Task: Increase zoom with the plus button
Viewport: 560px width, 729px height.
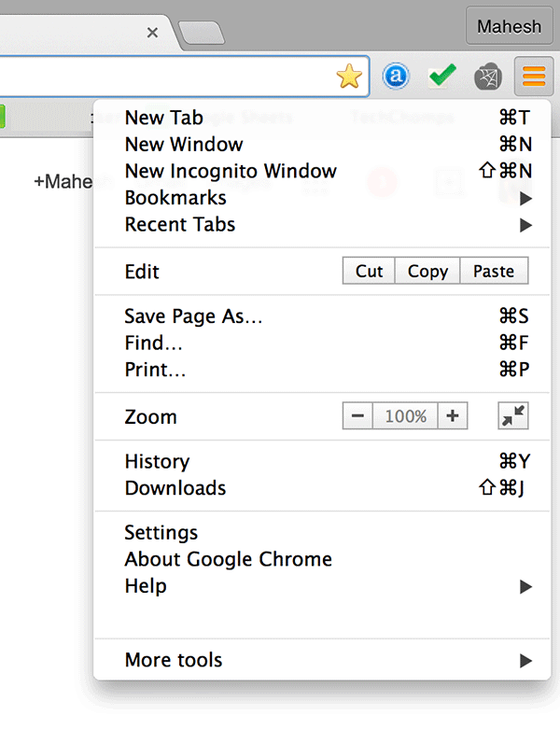Action: coord(453,415)
